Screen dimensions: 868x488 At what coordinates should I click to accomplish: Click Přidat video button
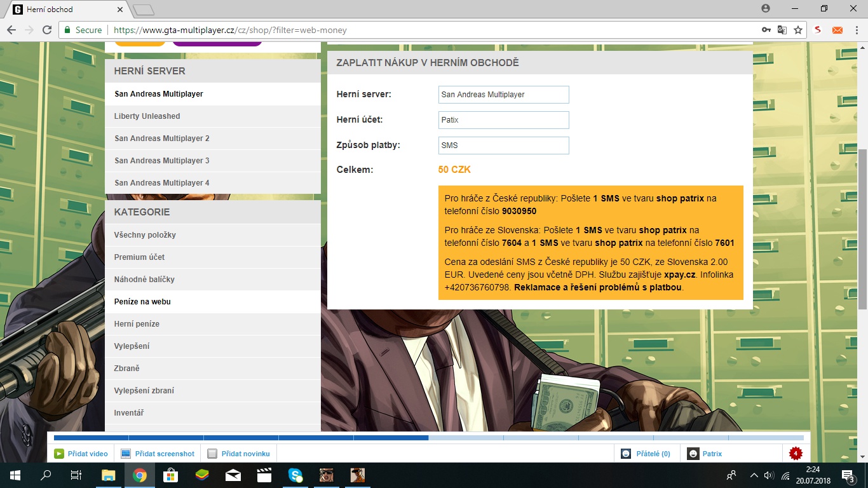[x=81, y=454]
